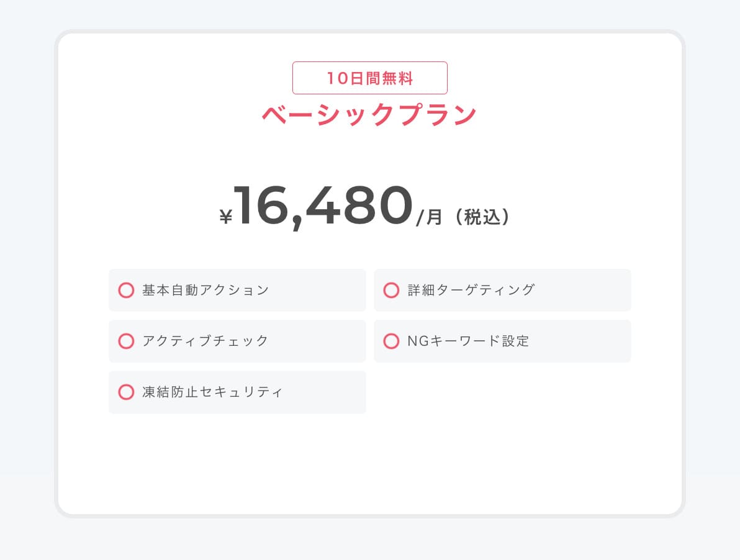Choose the 詳細ターゲティング feature text

pos(471,290)
